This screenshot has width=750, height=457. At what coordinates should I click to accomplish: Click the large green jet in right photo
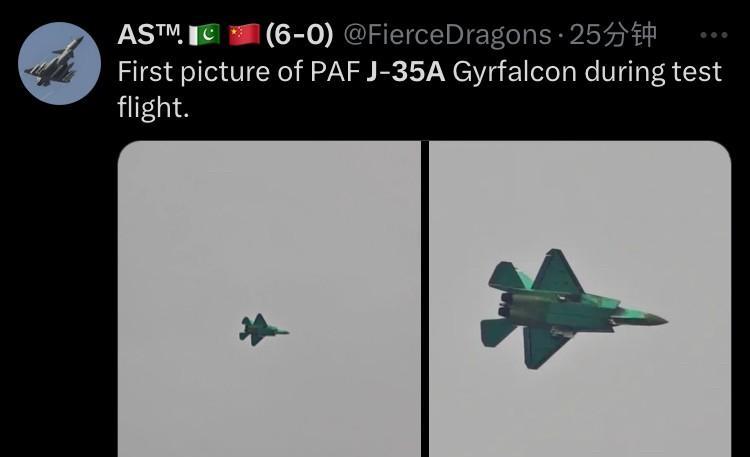point(574,309)
